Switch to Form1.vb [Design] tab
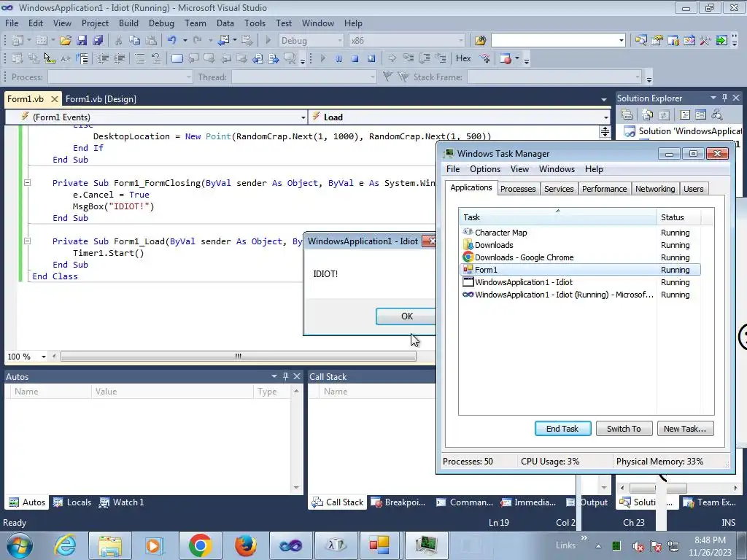 click(x=101, y=99)
